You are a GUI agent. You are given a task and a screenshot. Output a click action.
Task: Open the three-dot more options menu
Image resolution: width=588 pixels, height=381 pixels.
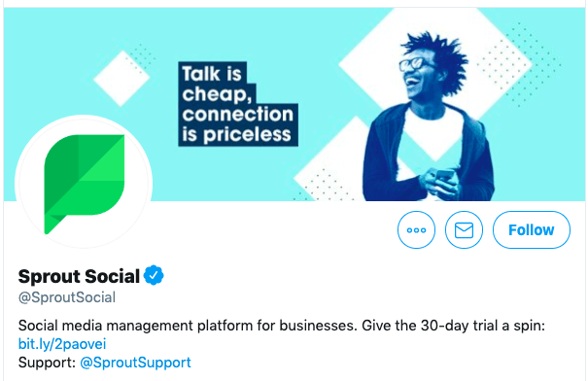416,230
